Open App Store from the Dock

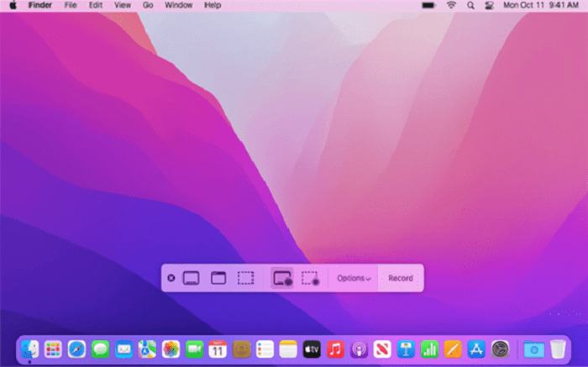coord(476,349)
